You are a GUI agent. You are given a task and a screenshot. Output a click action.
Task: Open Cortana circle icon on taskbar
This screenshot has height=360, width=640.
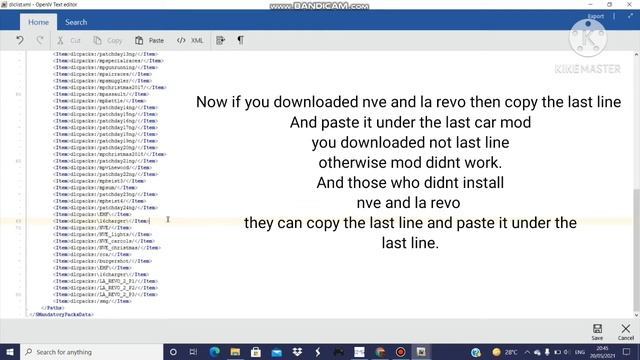point(173,352)
